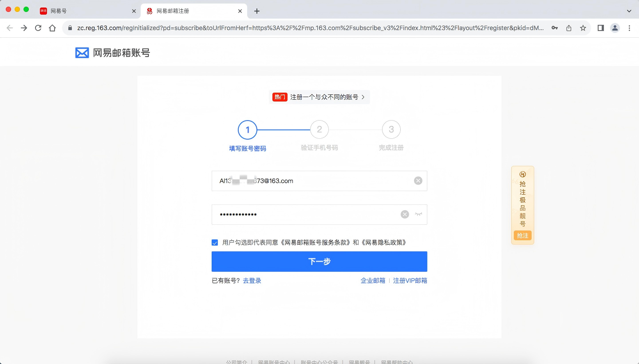Reload the page
639x364 pixels.
(38, 28)
